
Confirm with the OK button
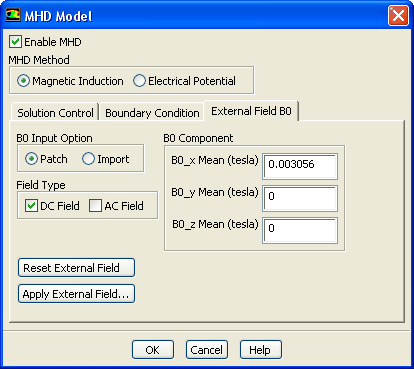153,350
